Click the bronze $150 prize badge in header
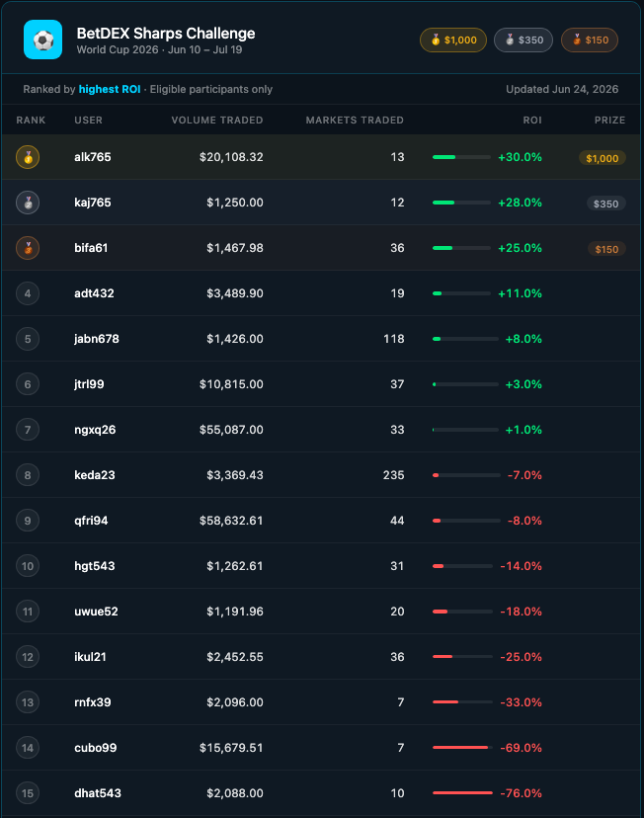 point(590,41)
